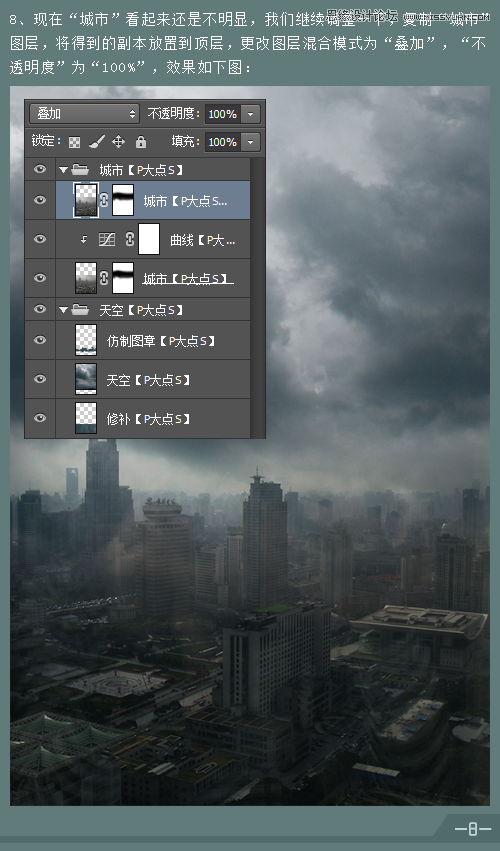Hide the selected 城市 copy layer eye
500x851 pixels.
(40, 200)
